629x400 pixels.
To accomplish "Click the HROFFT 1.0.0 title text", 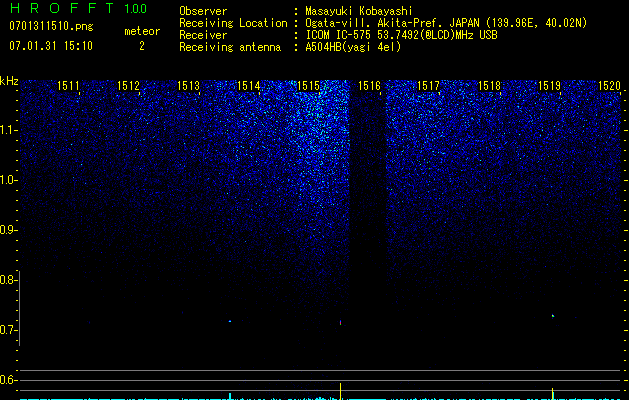I will [78, 8].
